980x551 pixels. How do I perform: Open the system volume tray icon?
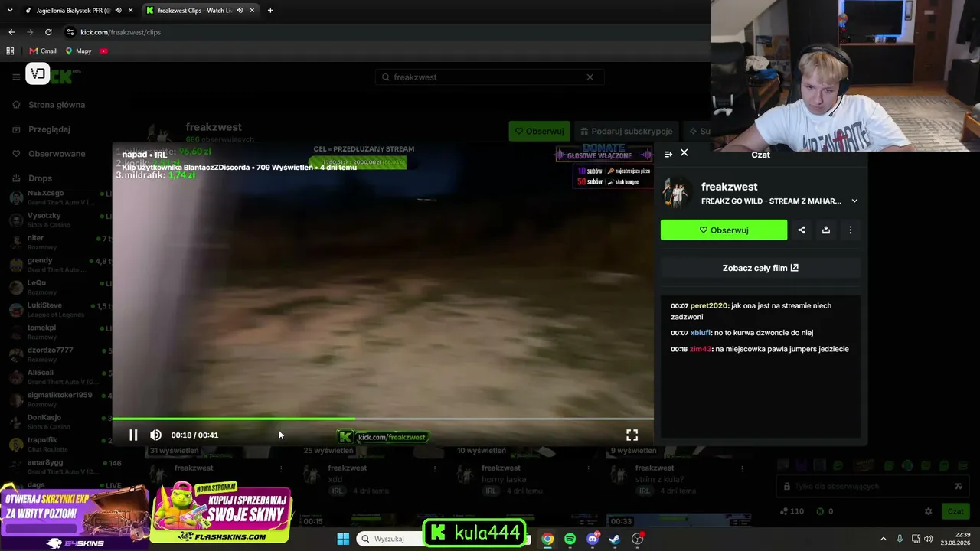928,539
